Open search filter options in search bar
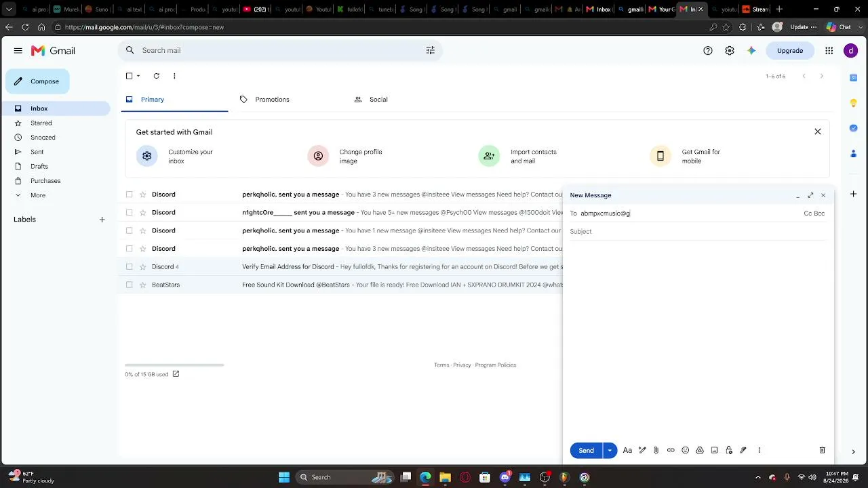 430,50
